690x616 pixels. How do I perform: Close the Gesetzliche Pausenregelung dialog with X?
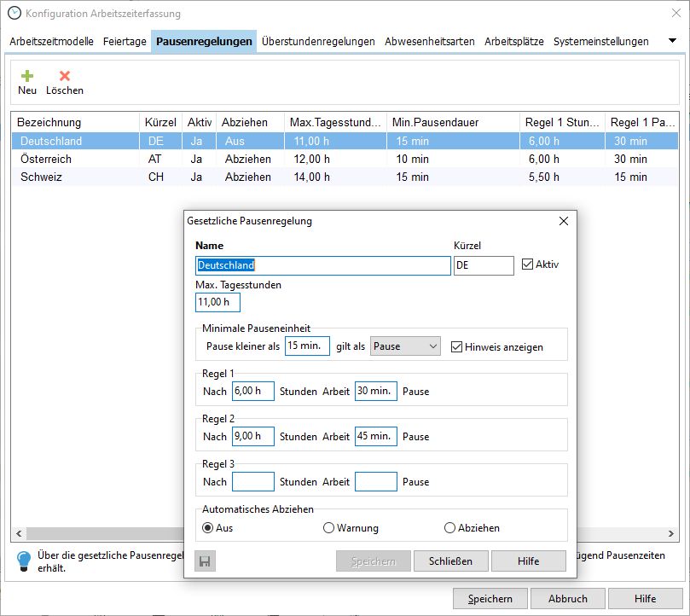563,221
